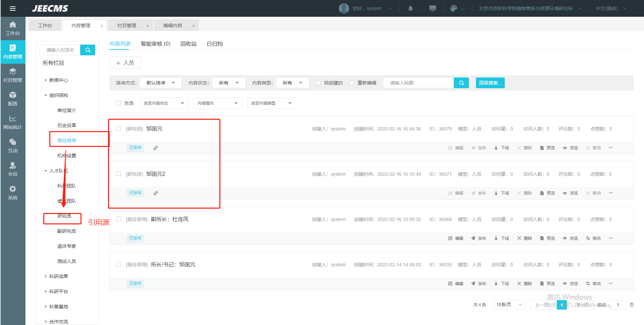Expand the 新闻中心 tree node
Viewport: 644px width, 325px height.
pos(46,80)
